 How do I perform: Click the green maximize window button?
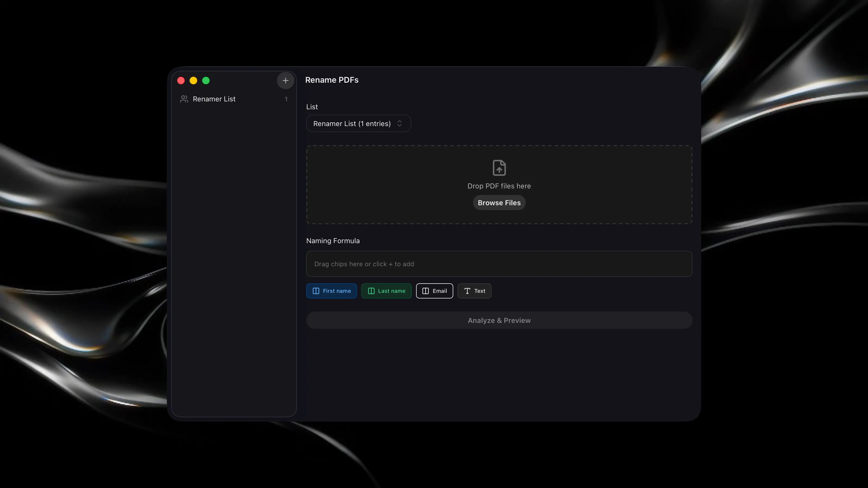coord(206,81)
